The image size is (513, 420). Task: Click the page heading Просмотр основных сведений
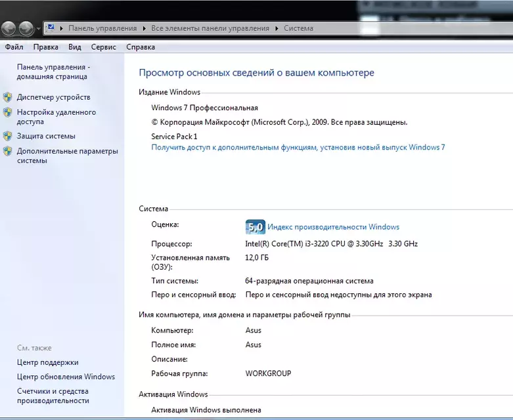[x=256, y=73]
